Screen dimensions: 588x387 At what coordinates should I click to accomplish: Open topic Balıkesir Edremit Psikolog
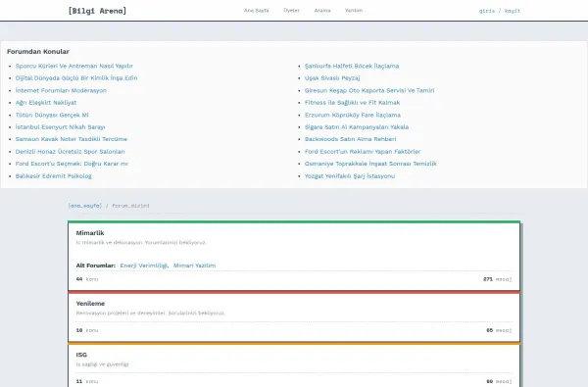pyautogui.click(x=54, y=176)
